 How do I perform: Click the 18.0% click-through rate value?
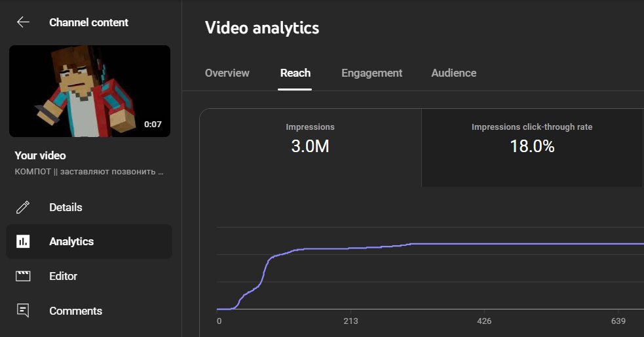click(x=532, y=146)
